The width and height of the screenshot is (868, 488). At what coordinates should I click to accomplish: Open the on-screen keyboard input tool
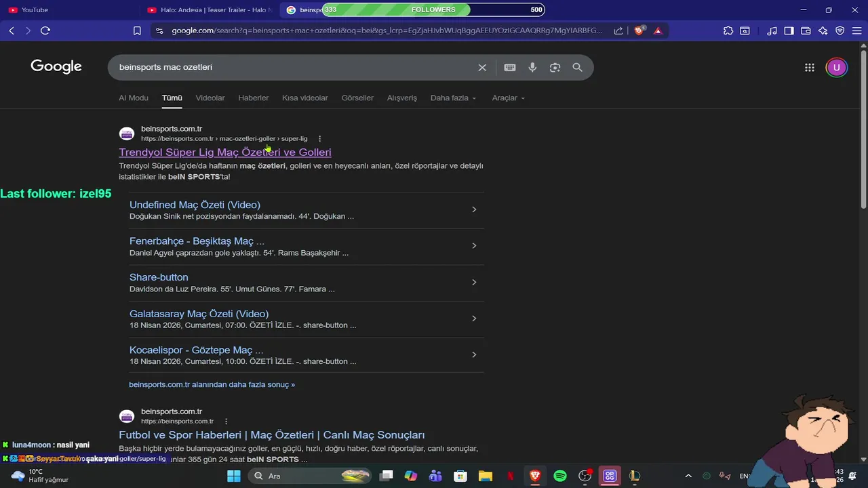point(510,67)
